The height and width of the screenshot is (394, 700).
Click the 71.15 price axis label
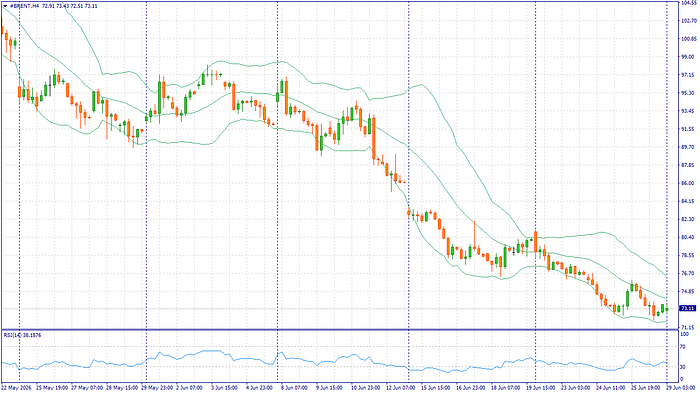tap(688, 328)
